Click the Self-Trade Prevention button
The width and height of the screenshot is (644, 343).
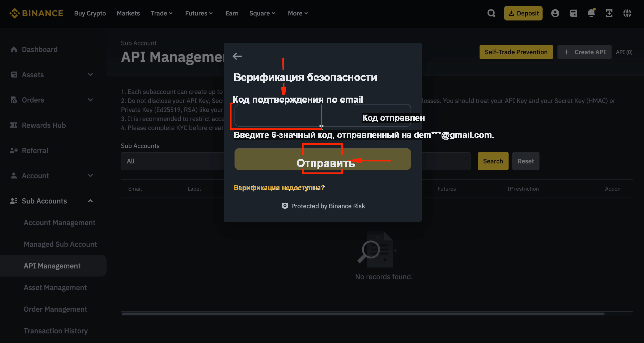[x=516, y=52]
